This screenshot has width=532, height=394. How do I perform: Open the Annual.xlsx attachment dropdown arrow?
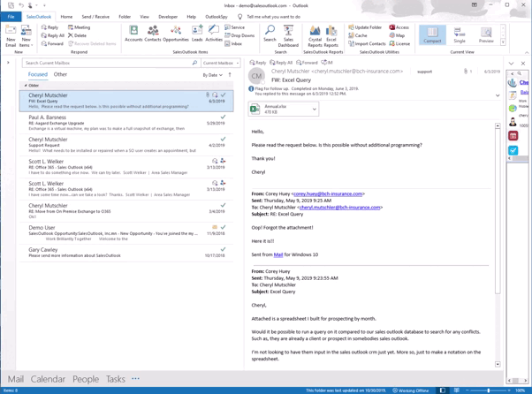(x=314, y=110)
